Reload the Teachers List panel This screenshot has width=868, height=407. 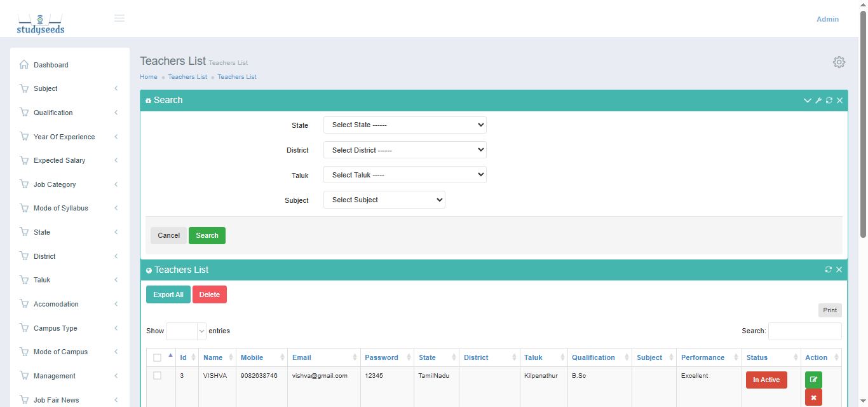(x=829, y=270)
